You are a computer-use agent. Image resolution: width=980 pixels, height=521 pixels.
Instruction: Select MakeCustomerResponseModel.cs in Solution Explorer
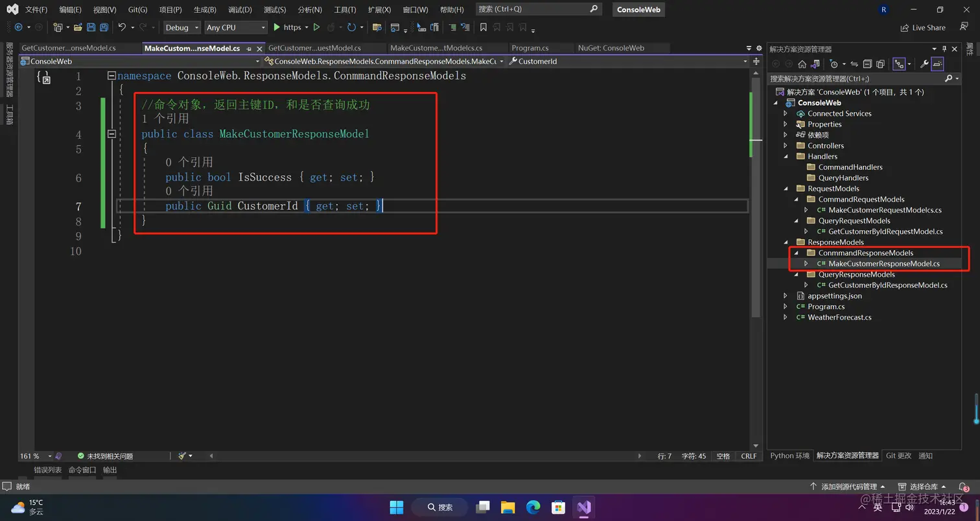click(884, 264)
